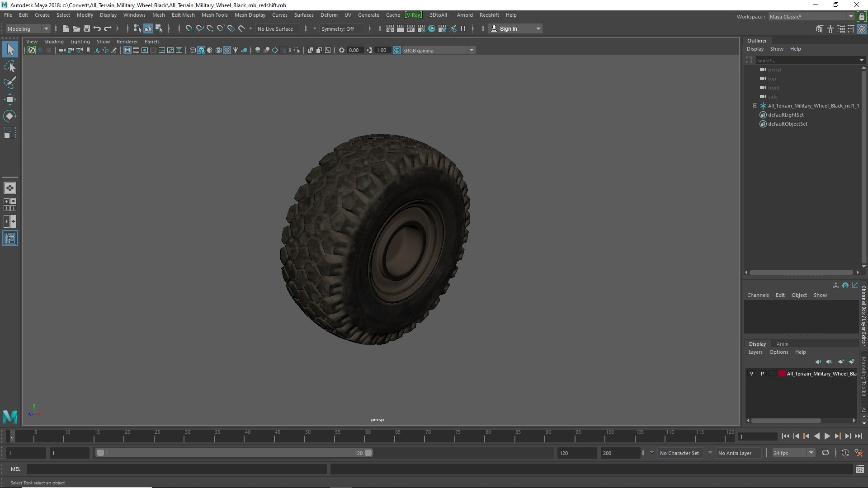Viewport: 868px width, 488px height.
Task: Open the viewport Shading menu
Action: (54, 42)
